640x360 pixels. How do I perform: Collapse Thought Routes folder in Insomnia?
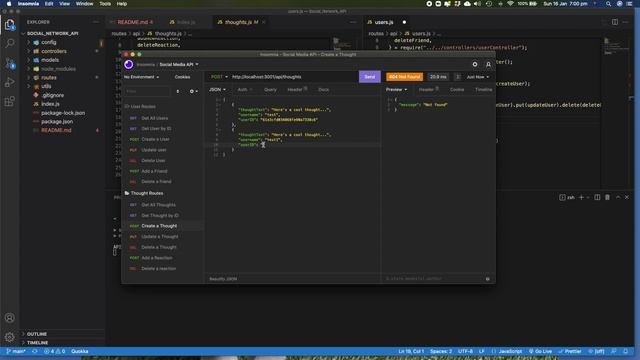pyautogui.click(x=147, y=193)
